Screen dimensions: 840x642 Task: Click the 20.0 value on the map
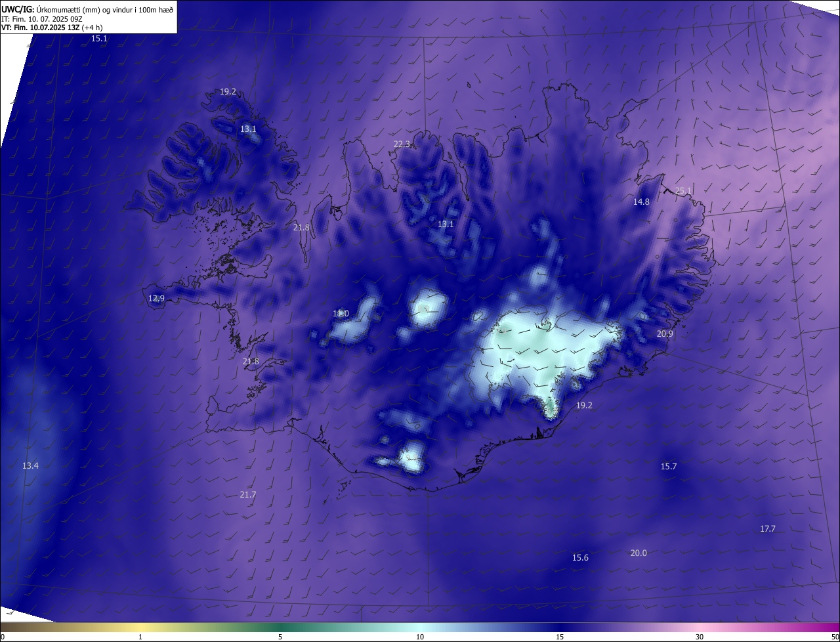639,553
